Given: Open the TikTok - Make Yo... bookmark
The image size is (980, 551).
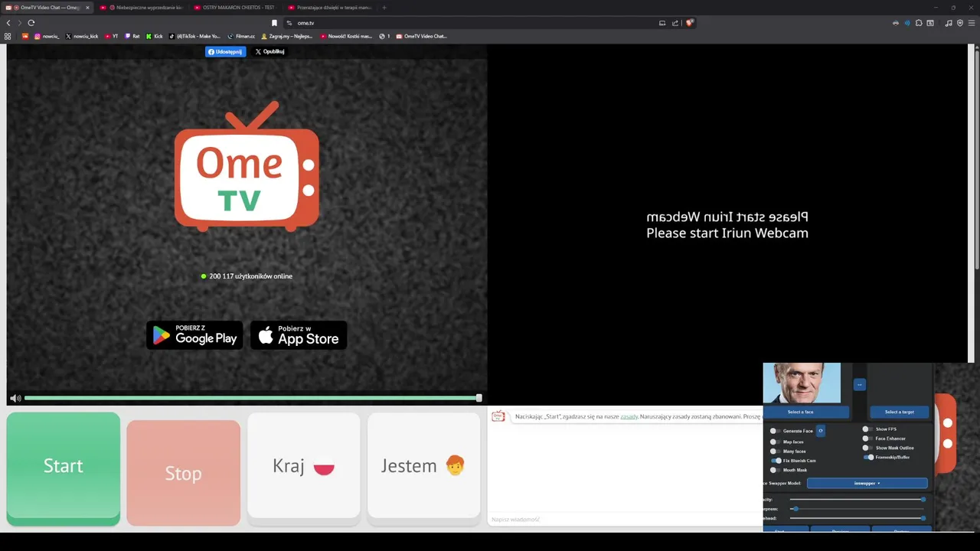Looking at the screenshot, I should coord(194,36).
